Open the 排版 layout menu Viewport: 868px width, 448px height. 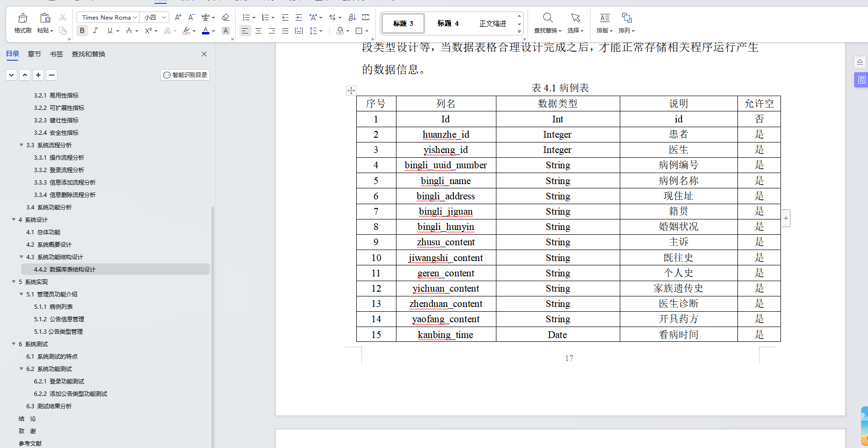pyautogui.click(x=604, y=23)
